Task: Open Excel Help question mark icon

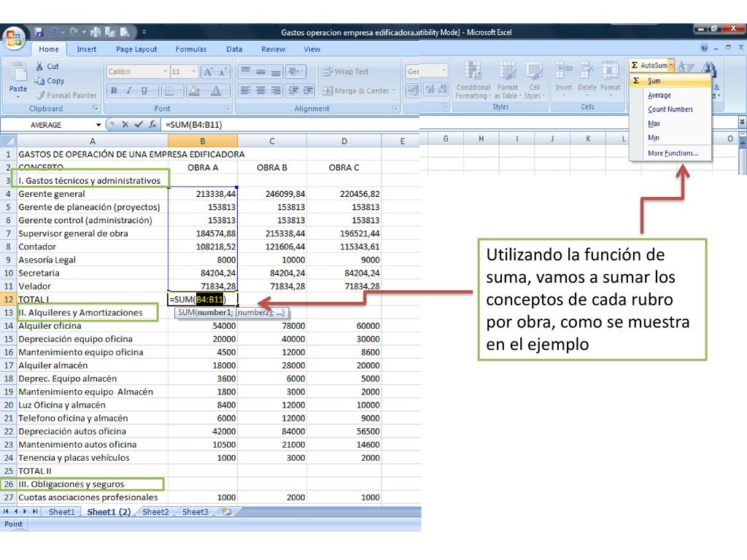Action: (704, 47)
